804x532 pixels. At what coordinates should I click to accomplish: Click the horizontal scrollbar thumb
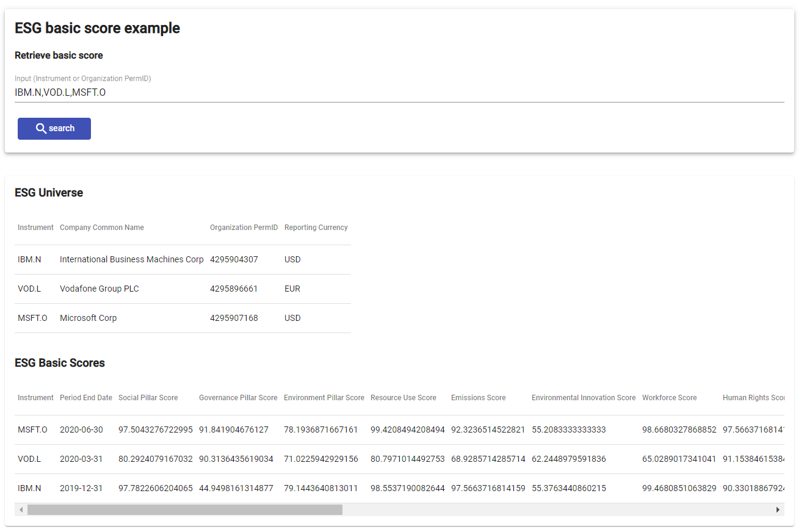point(185,509)
